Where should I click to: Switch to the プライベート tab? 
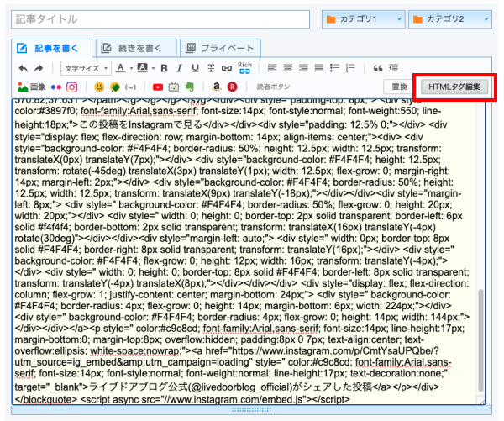(220, 48)
